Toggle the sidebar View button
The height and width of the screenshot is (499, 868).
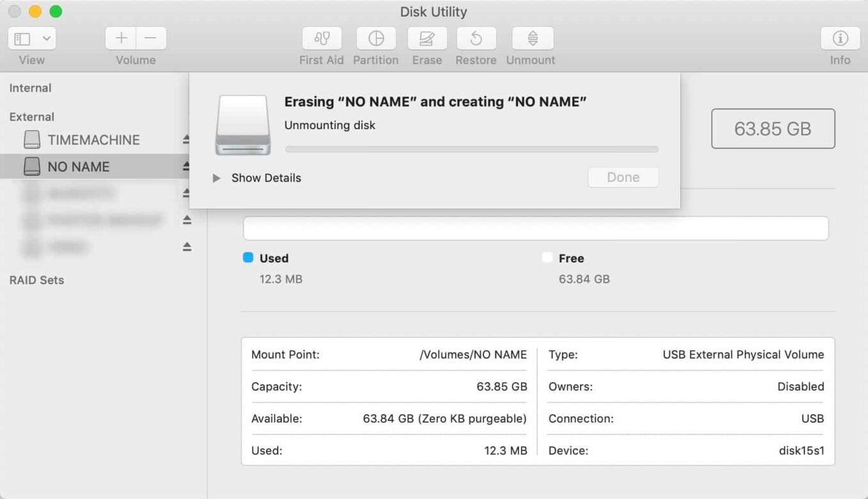(21, 38)
